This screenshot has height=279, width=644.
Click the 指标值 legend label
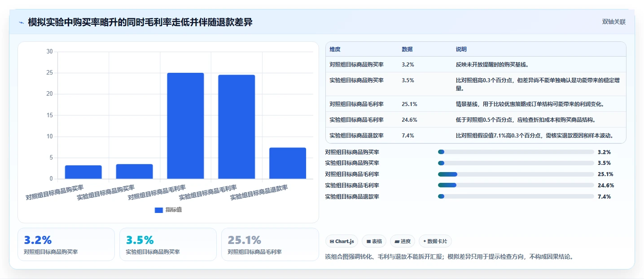click(x=174, y=210)
